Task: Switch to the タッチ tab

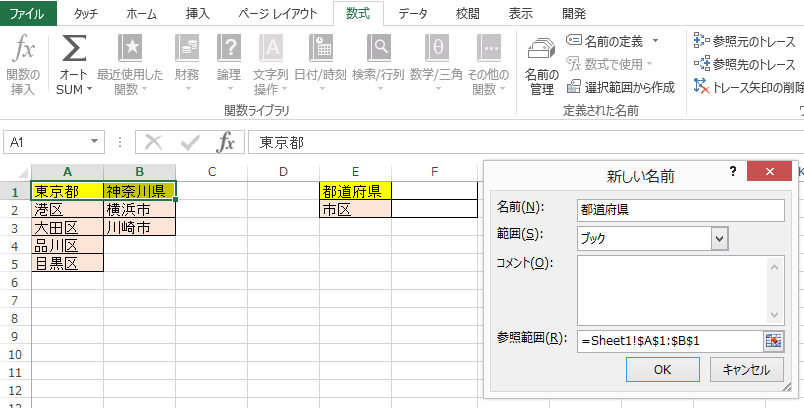Action: 85,14
